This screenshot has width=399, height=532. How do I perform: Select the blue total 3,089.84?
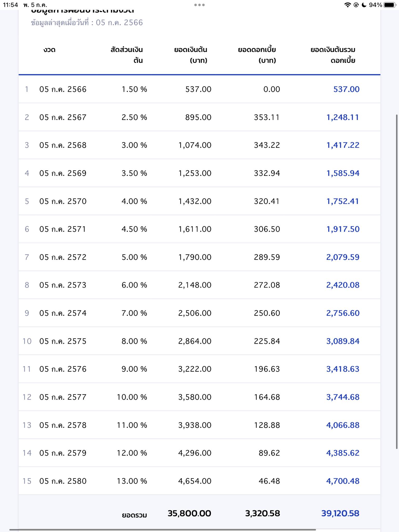tap(343, 341)
